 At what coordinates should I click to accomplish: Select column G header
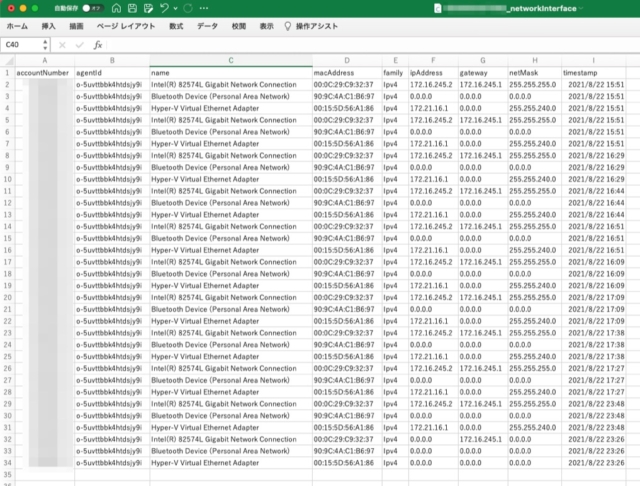[x=483, y=60]
